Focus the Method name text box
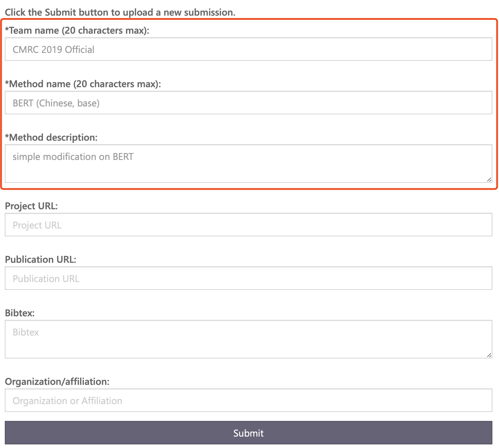The image size is (499, 448). 248,103
